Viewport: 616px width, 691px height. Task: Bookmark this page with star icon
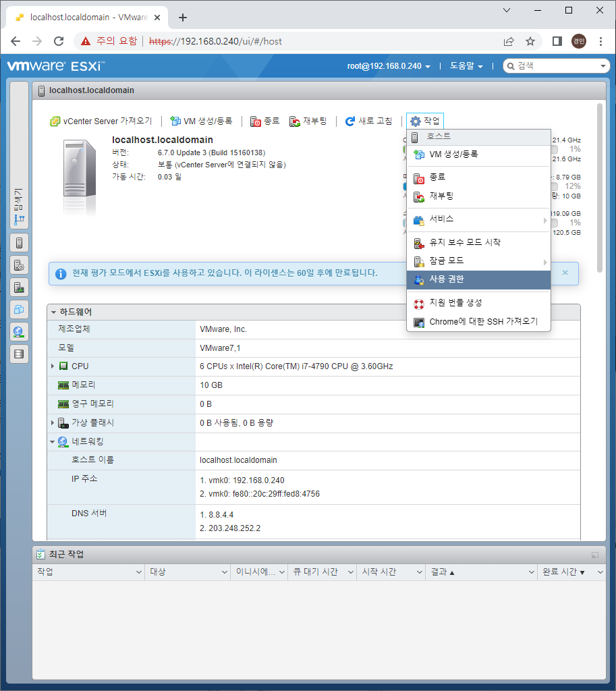[530, 41]
